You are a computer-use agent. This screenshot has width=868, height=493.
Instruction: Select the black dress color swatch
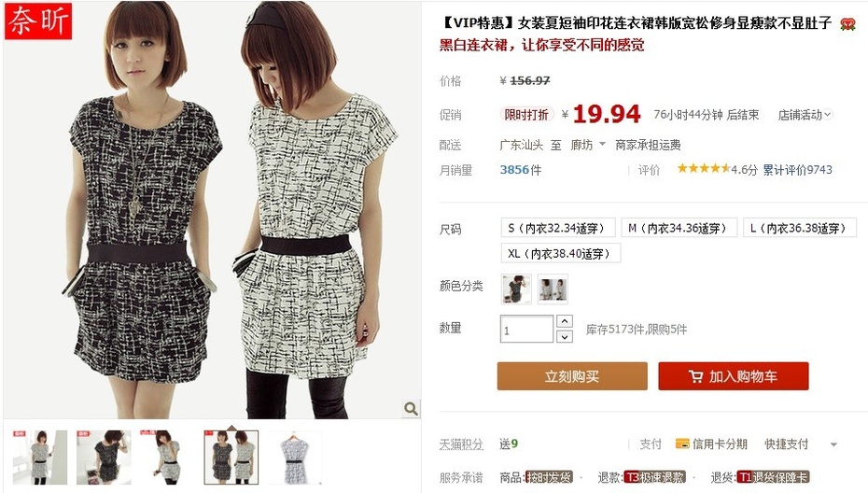click(516, 289)
